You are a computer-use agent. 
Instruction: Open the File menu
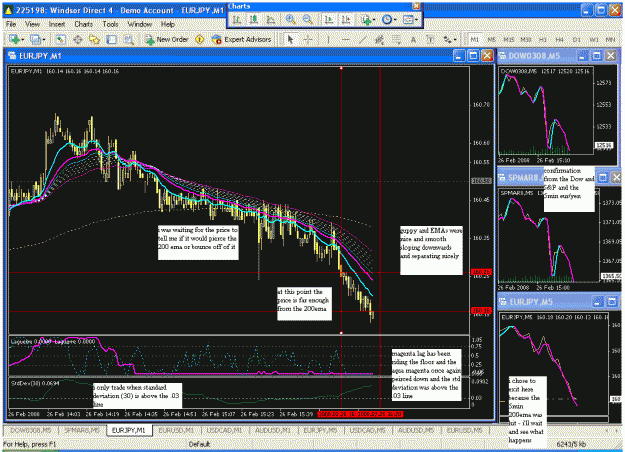pos(11,24)
